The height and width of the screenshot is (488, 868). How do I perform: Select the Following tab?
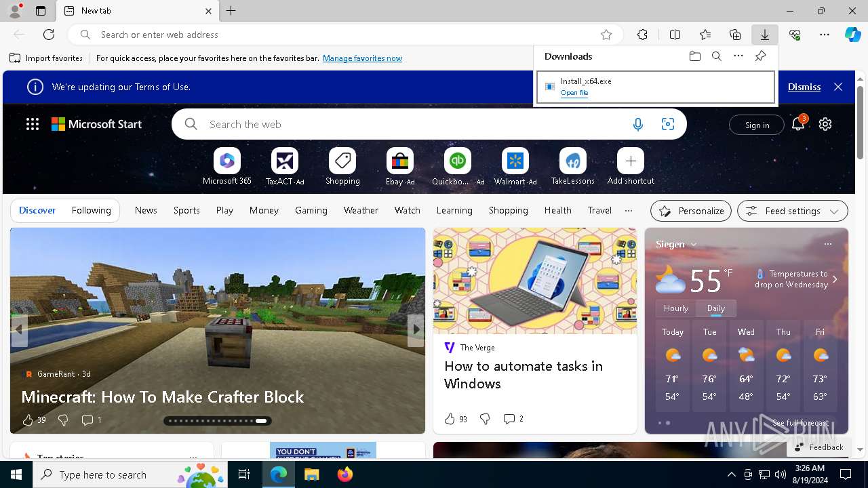tap(91, 210)
